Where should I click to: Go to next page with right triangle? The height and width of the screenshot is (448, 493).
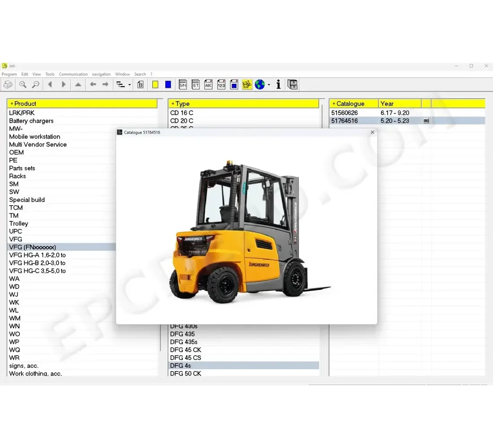point(64,84)
